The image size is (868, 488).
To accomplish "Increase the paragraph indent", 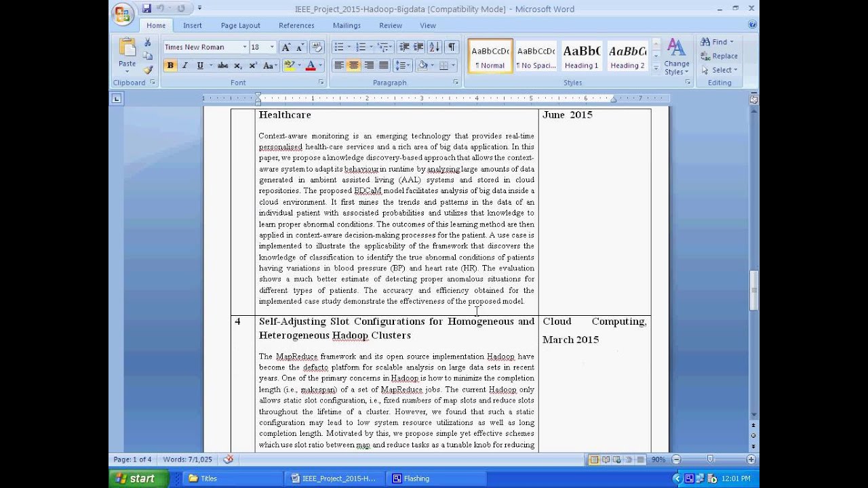I will coord(418,47).
